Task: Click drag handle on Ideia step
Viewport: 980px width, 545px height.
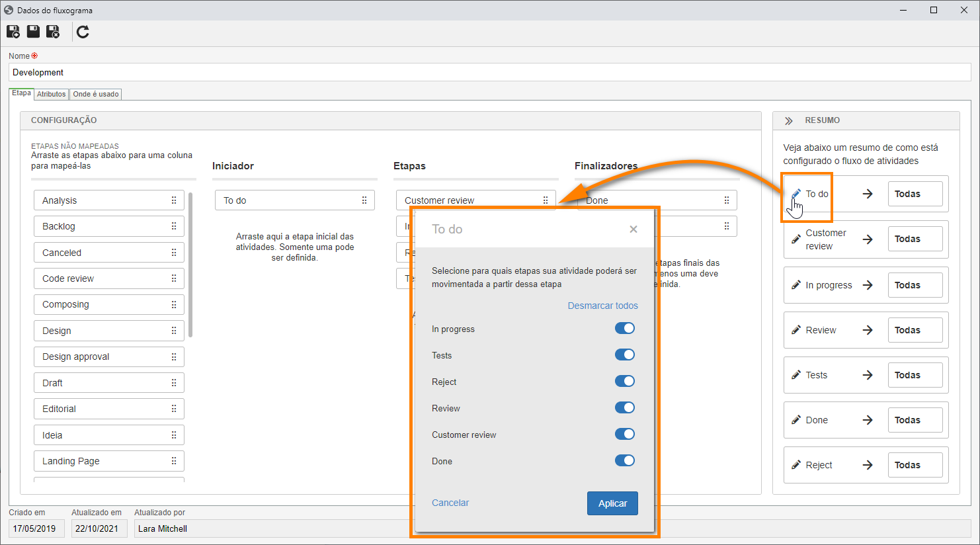Action: [174, 435]
